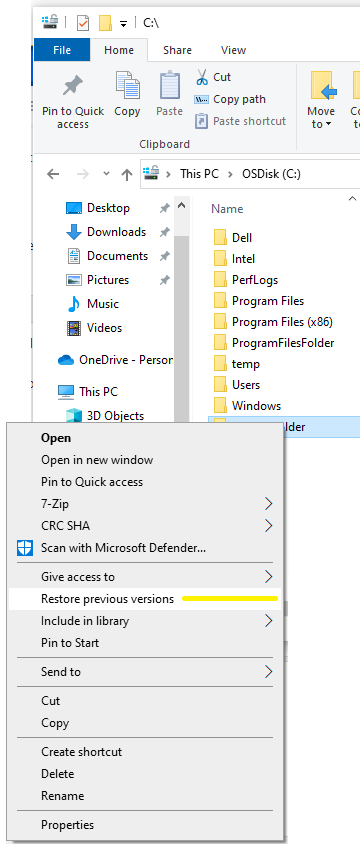This screenshot has width=360, height=856.
Task: Select the Music folder in sidebar
Action: (102, 304)
